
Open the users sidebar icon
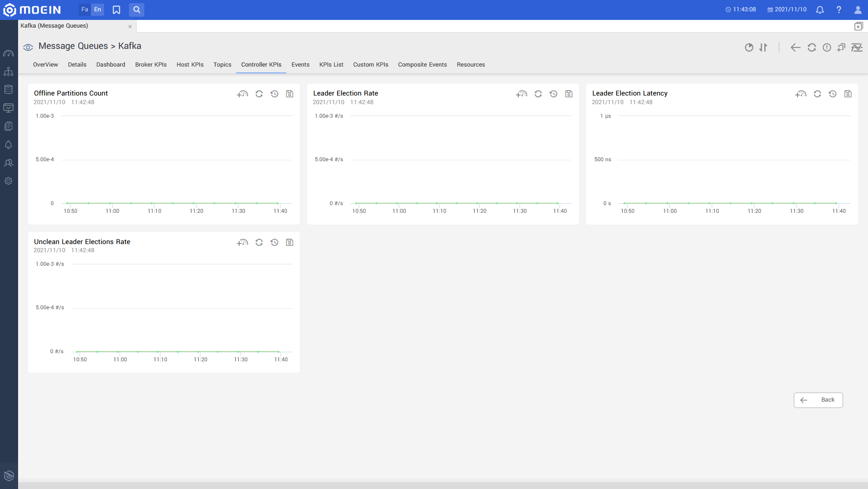tap(9, 163)
